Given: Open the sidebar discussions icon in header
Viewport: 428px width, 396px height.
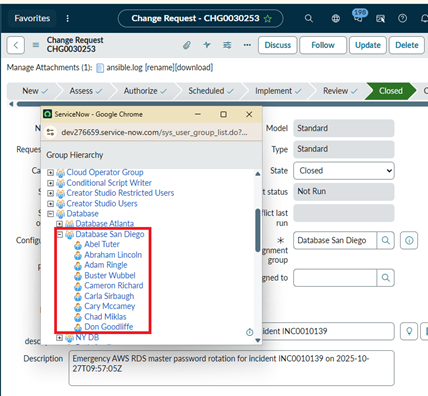Looking at the screenshot, I should pos(380,18).
